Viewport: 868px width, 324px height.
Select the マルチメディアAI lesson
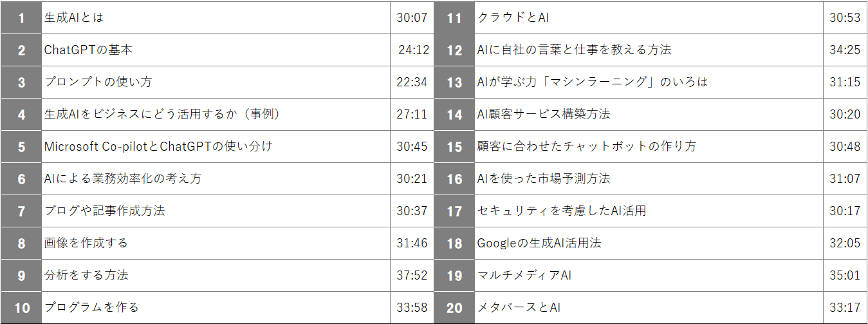click(524, 275)
